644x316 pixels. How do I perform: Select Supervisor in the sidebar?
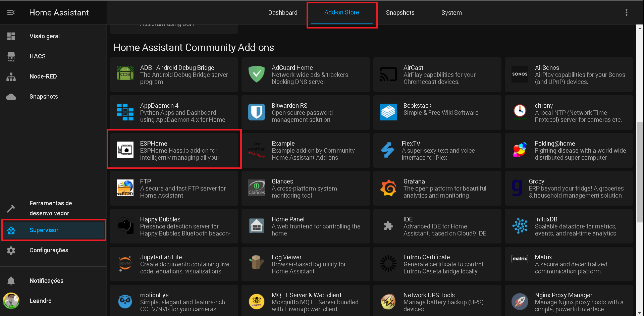54,230
